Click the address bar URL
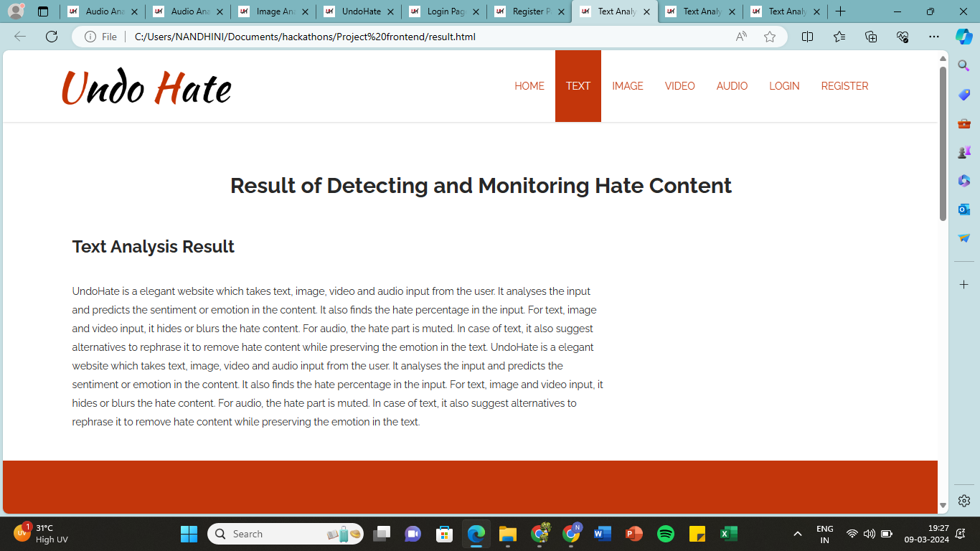 305,37
